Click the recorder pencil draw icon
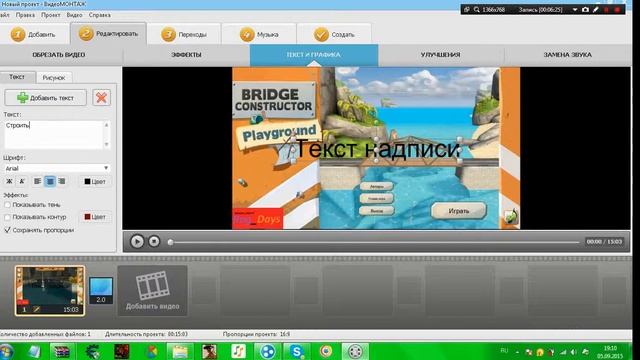Viewport: 640px width, 360px height. pos(596,9)
